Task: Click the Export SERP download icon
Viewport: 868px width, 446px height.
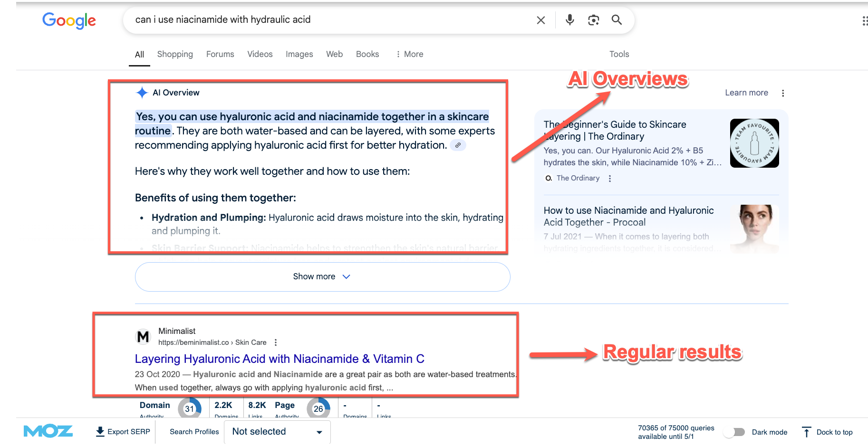Action: coord(100,431)
